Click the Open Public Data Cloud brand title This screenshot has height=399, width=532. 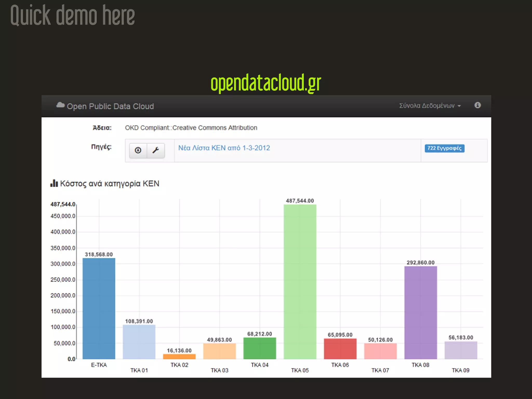110,106
